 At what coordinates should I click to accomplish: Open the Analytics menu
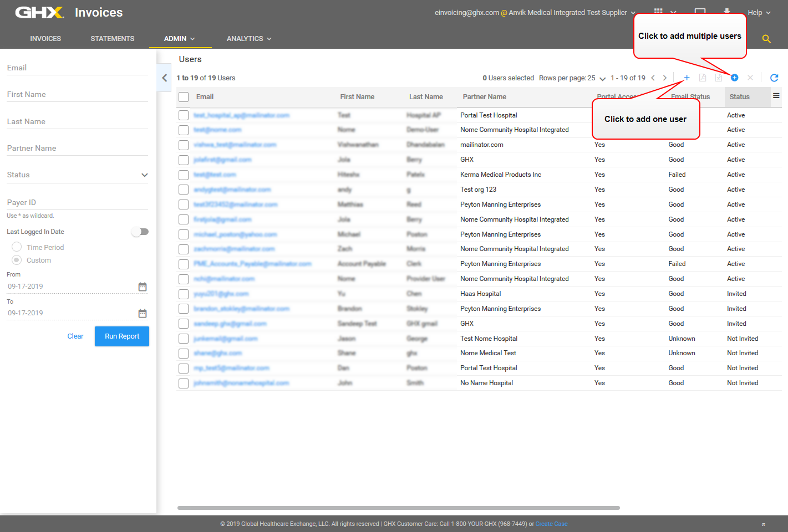click(249, 39)
